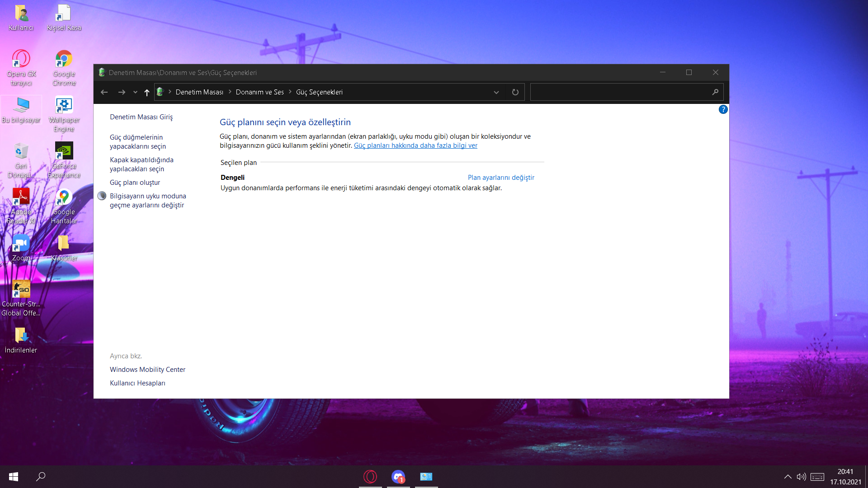
Task: Click the up arrow navigation button
Action: (x=146, y=92)
